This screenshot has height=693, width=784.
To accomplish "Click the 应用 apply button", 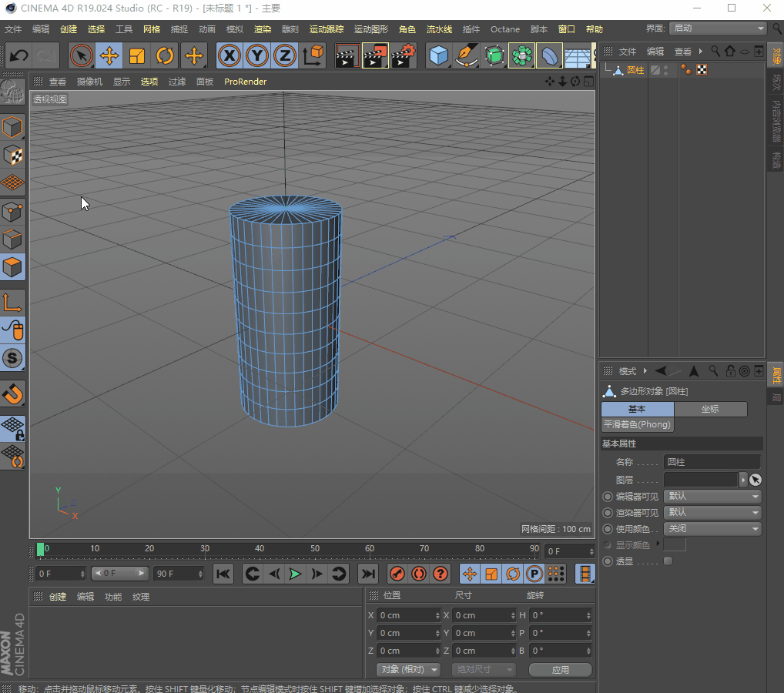I will click(560, 670).
